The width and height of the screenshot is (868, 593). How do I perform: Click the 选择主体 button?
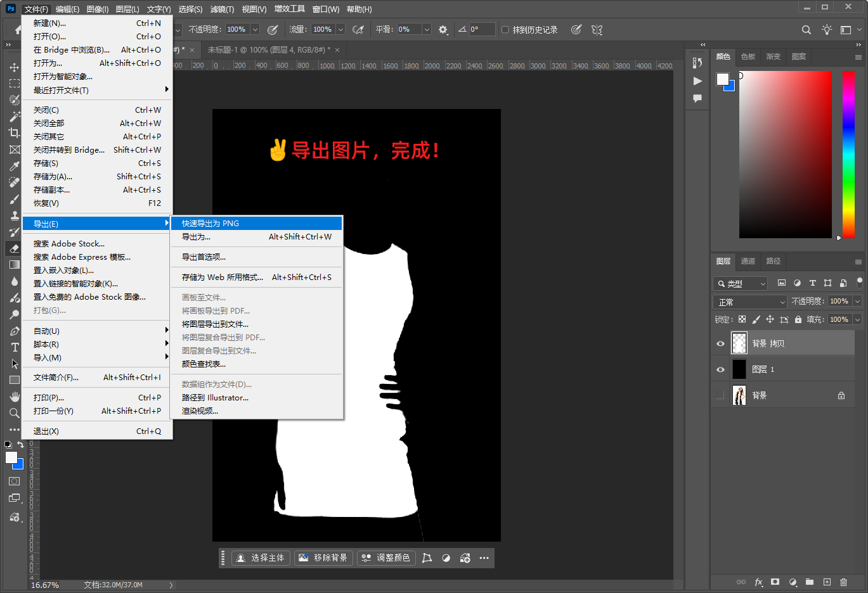tap(261, 558)
